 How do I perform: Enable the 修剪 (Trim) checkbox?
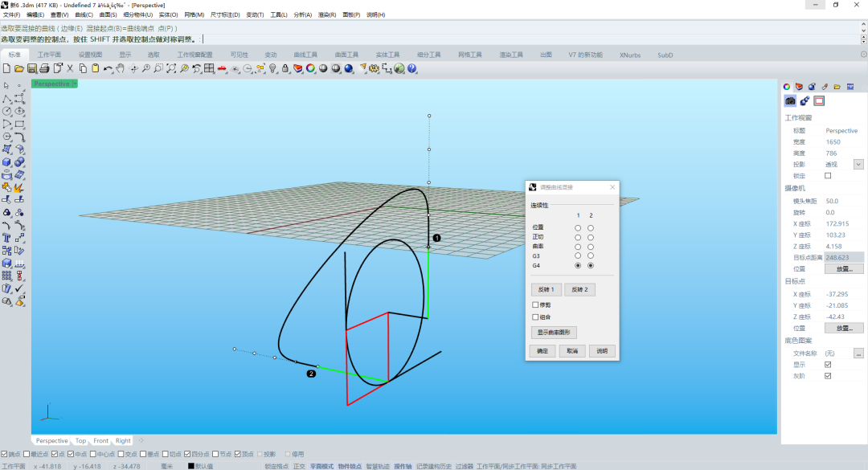click(535, 304)
